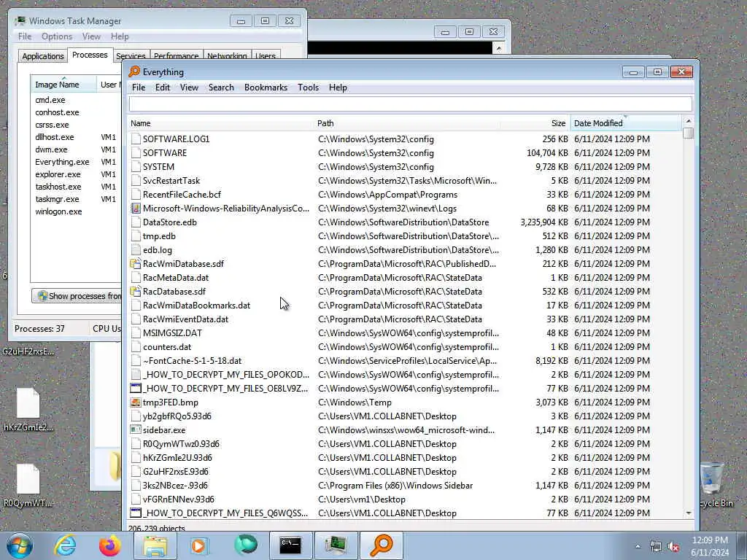The image size is (747, 560).
Task: Switch to the Command Prompt taskbar window
Action: (x=290, y=545)
